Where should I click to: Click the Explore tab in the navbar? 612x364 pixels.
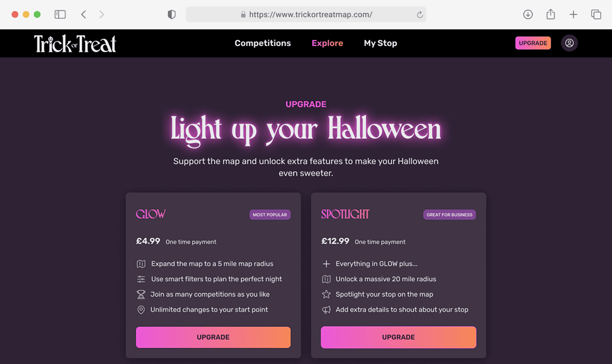tap(327, 43)
